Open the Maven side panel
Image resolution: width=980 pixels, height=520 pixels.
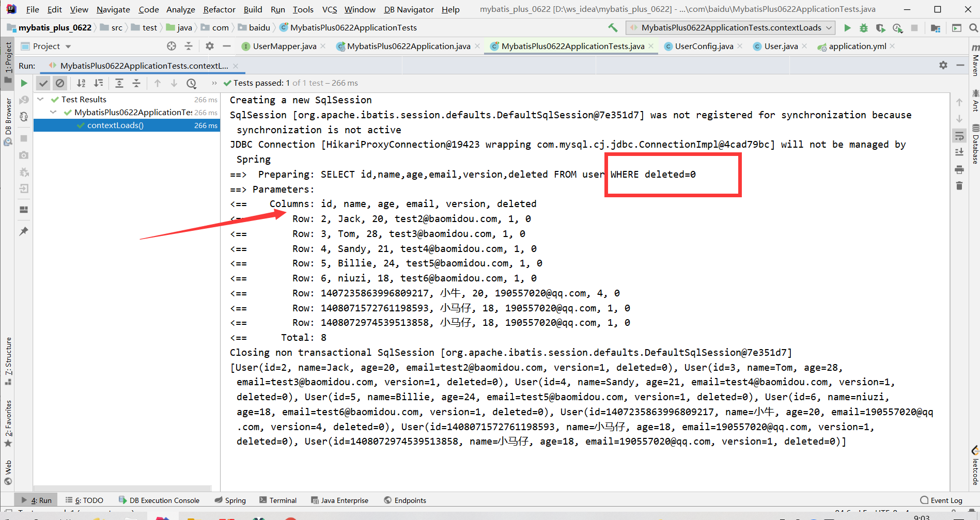(x=975, y=60)
